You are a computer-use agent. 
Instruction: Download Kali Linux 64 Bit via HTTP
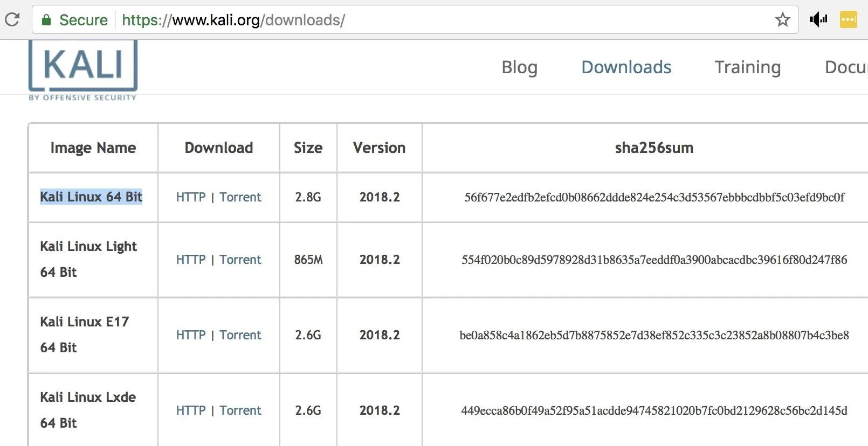click(191, 197)
